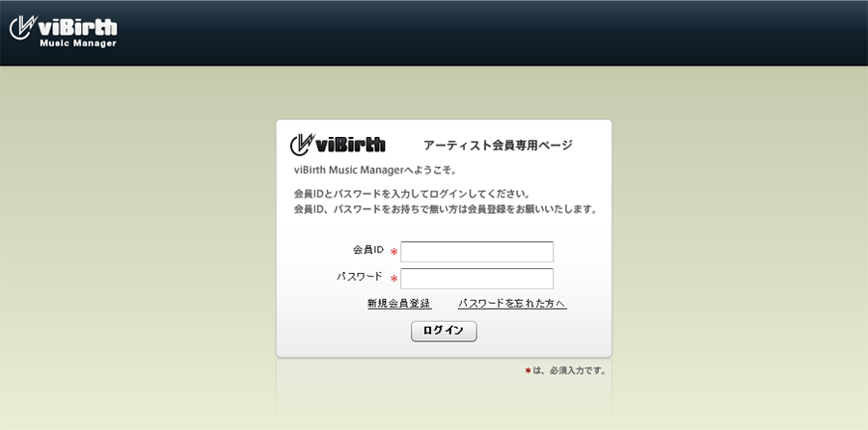
Task: Click the 会員ID field label
Action: pos(368,250)
